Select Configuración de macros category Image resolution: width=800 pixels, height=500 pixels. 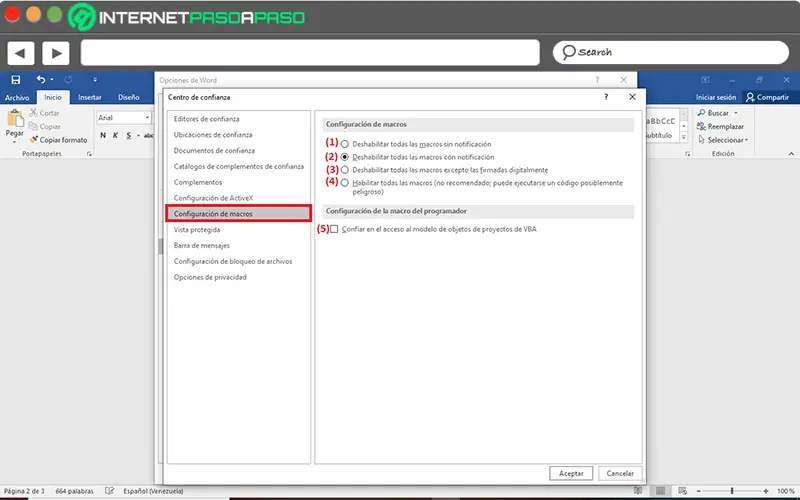click(238, 214)
